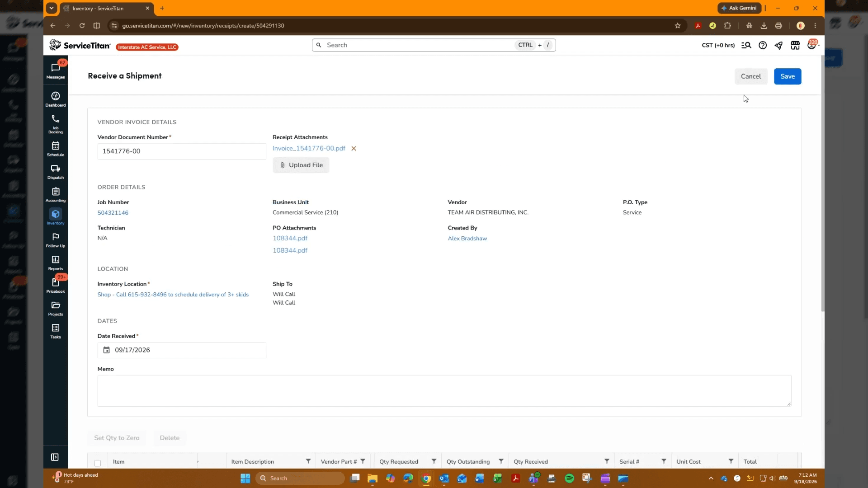Open job number 504321146 link
Viewport: 868px width, 488px height.
(x=113, y=213)
